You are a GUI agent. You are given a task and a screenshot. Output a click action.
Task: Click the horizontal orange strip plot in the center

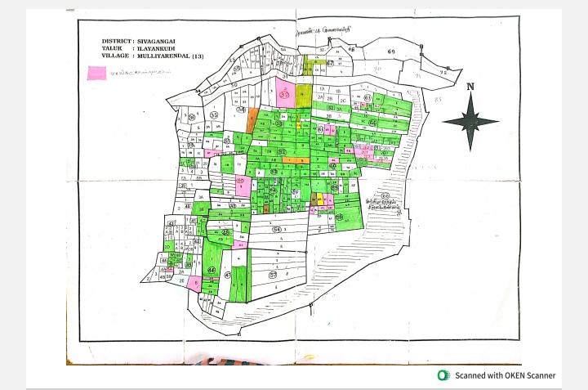(x=296, y=160)
